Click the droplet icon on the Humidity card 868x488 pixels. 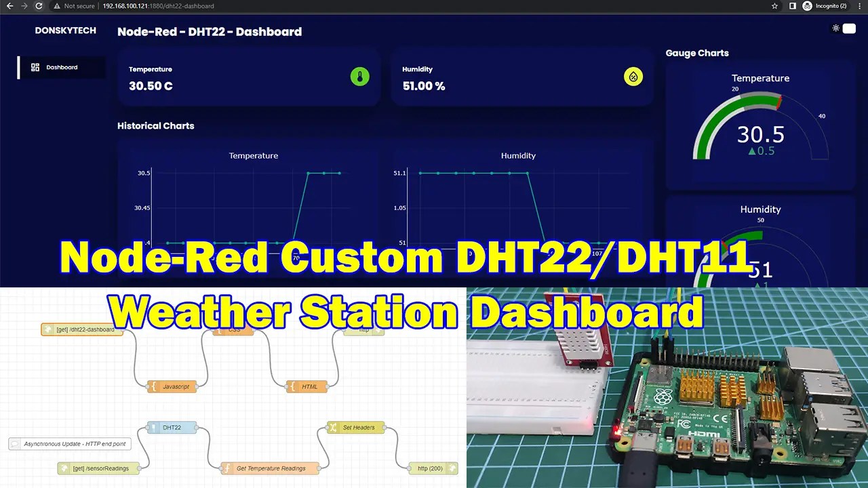click(x=633, y=77)
